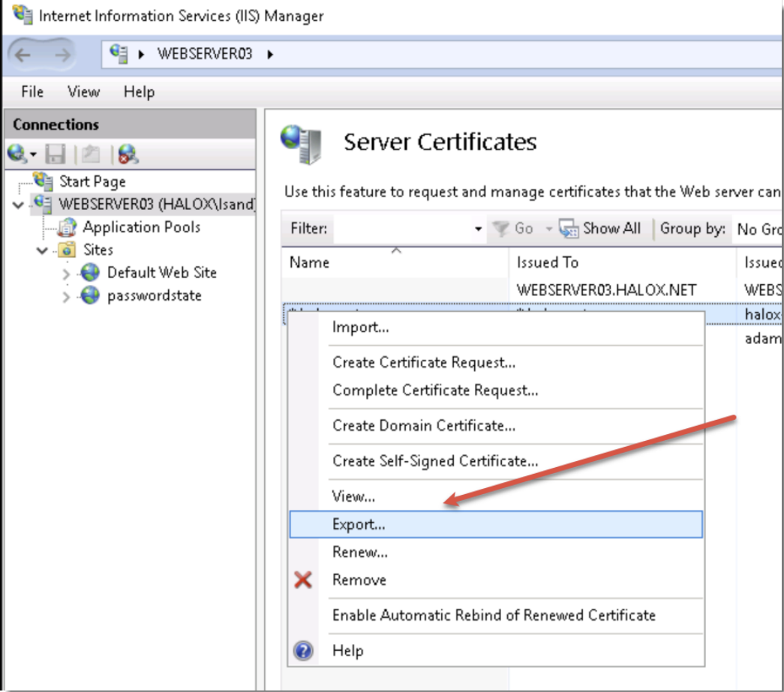Sort by the Name column header

pos(395,263)
